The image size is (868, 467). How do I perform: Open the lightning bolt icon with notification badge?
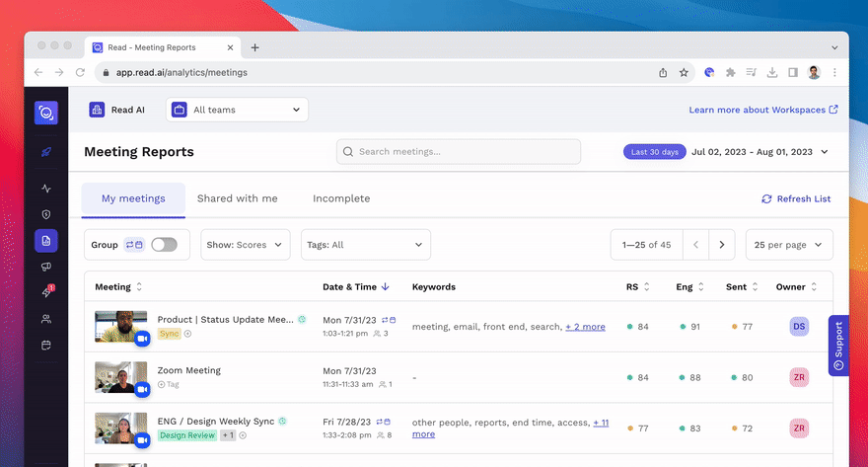pyautogui.click(x=46, y=292)
